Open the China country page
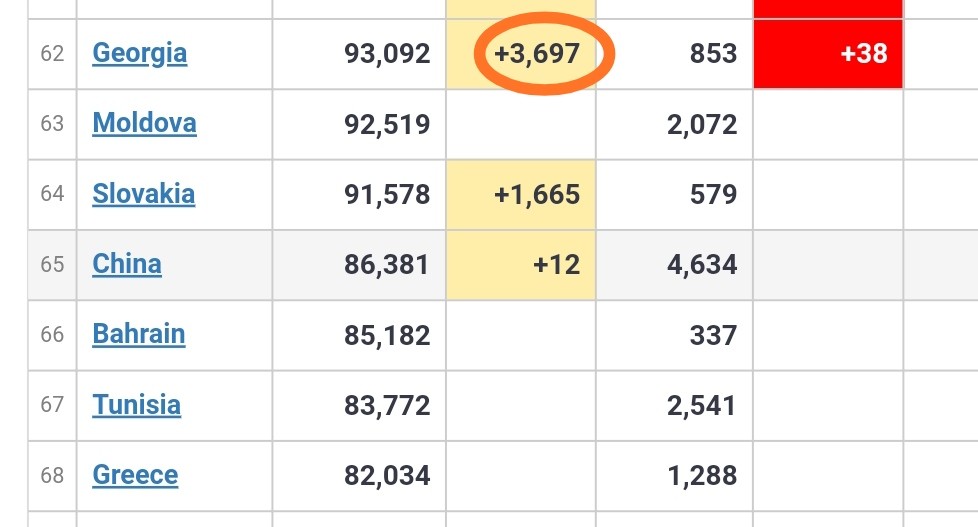The image size is (978, 527). pyautogui.click(x=127, y=263)
